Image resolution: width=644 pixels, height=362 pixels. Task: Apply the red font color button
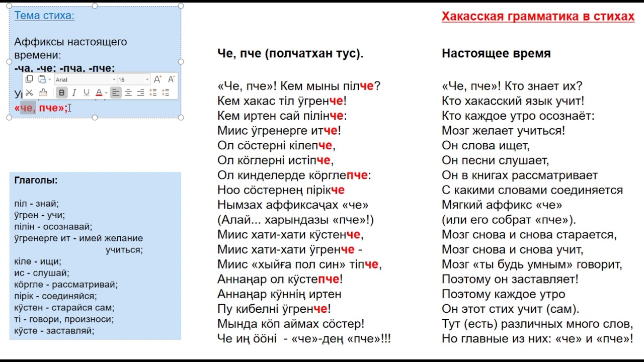pyautogui.click(x=99, y=93)
